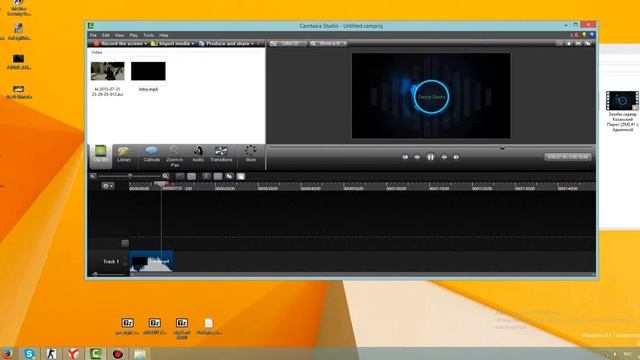Viewport: 640px width, 360px height.
Task: Select the Intro.mp4 clip on Track 1
Action: tap(151, 261)
